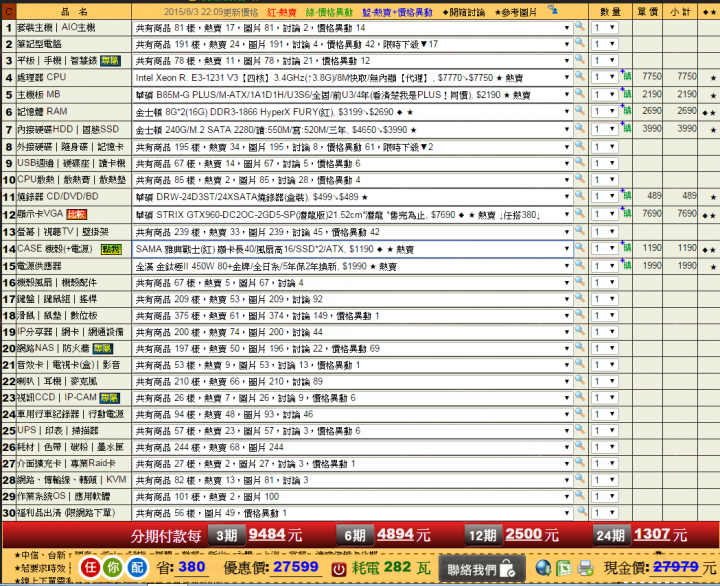720x586 pixels.
Task: Click the C icon in the top-left header corner
Action: (x=8, y=11)
